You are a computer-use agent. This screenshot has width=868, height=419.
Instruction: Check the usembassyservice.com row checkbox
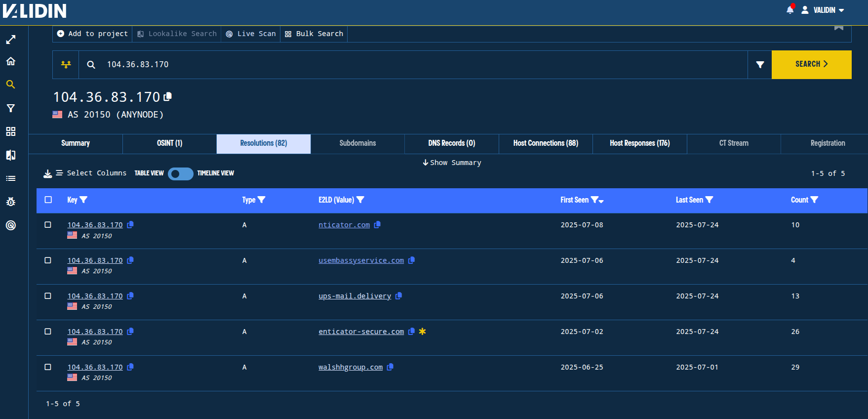tap(48, 260)
